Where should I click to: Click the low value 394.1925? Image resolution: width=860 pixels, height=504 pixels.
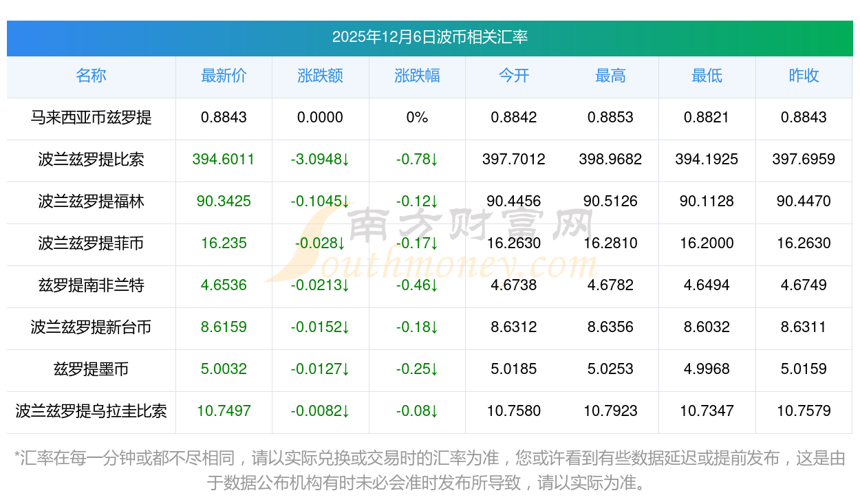[707, 160]
